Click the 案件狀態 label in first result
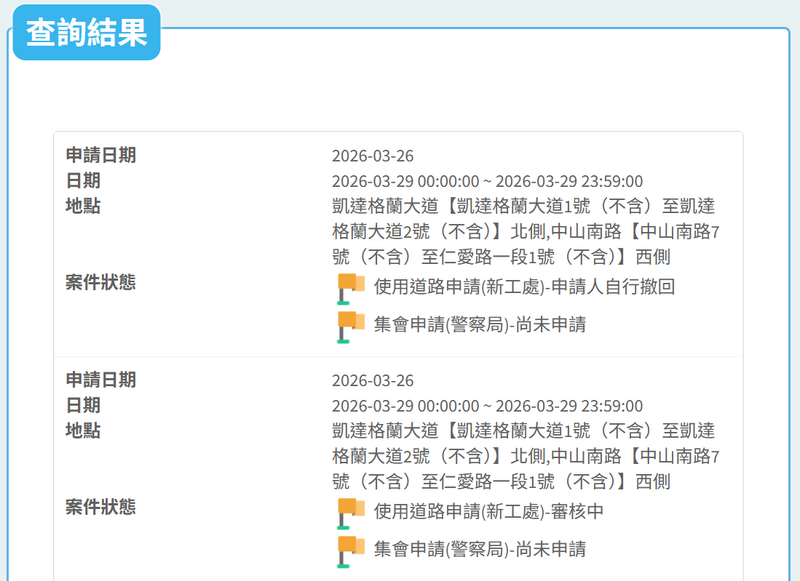 (101, 282)
